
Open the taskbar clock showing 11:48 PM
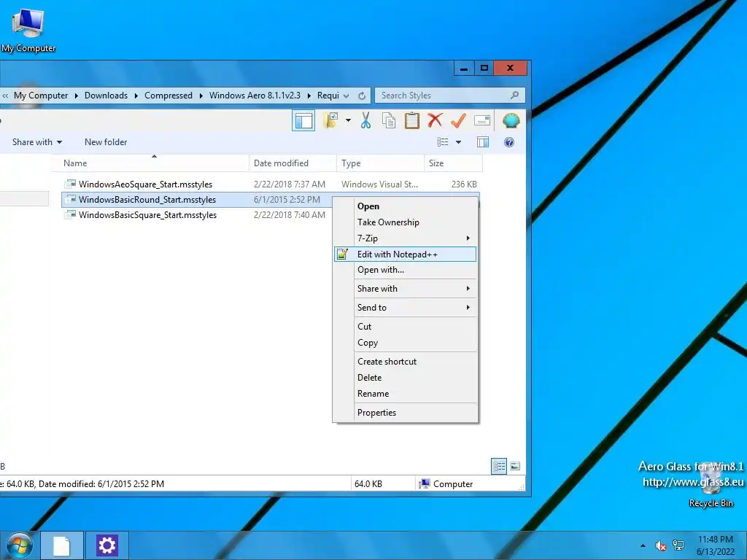click(716, 545)
